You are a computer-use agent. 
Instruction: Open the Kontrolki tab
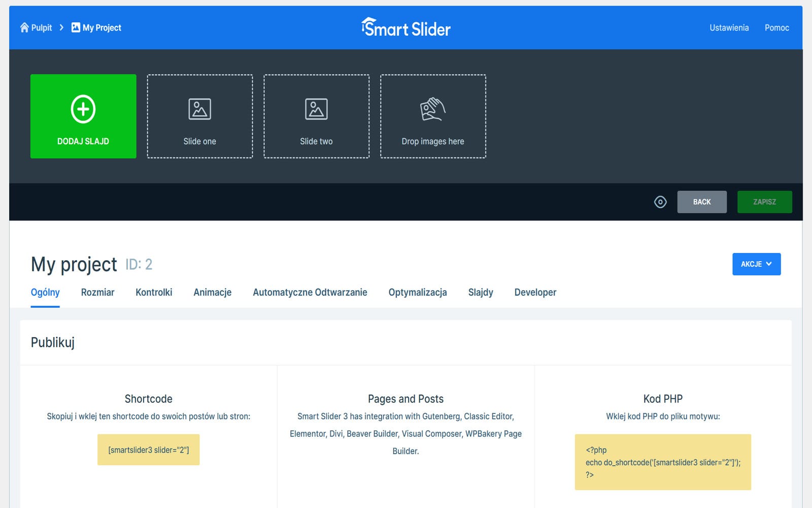154,293
